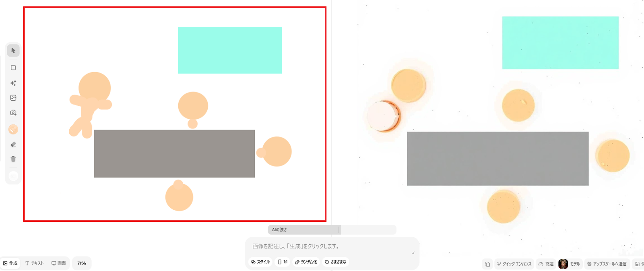Image resolution: width=644 pixels, height=271 pixels.
Task: Open the 71% zoom dropdown
Action: 82,263
